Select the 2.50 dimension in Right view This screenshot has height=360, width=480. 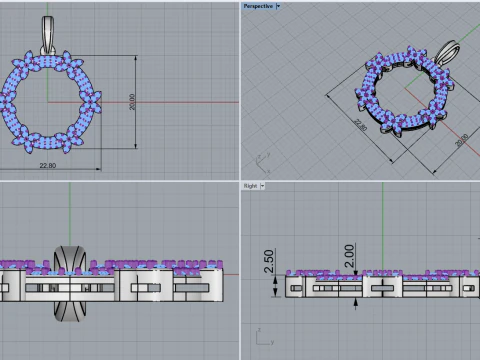point(269,261)
